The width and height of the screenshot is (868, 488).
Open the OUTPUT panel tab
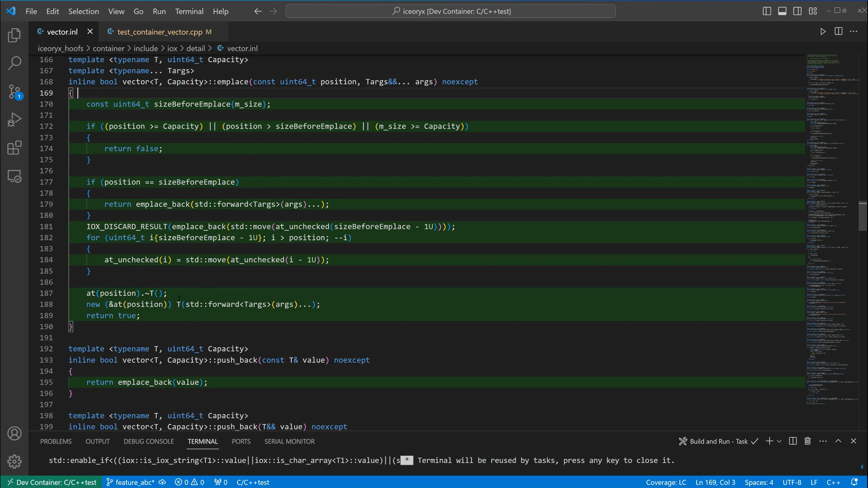[97, 441]
